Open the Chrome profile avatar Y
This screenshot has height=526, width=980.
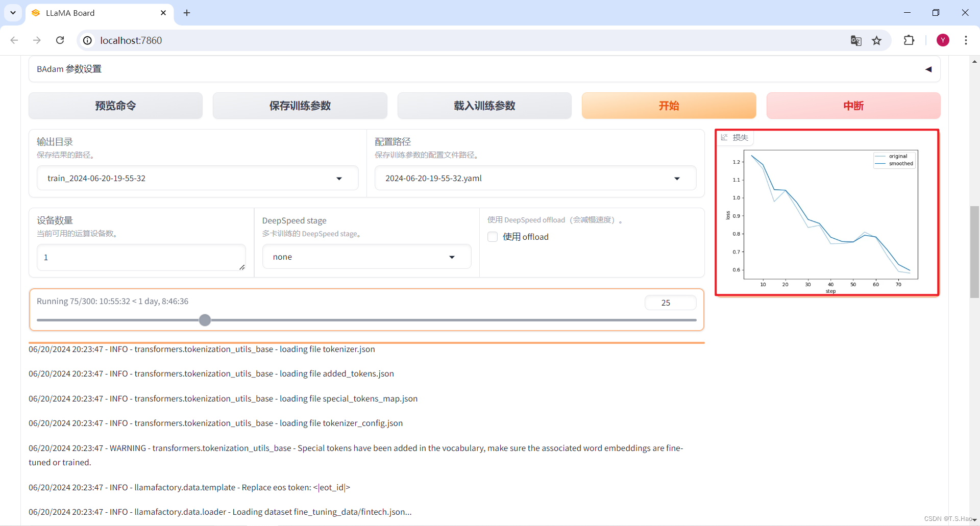[x=943, y=40]
